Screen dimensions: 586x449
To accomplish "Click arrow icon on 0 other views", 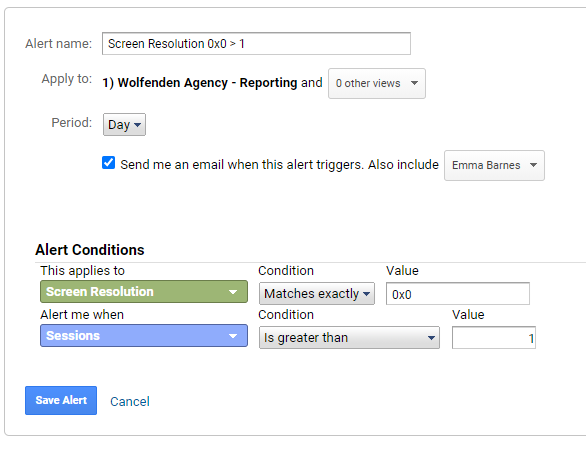I will tap(414, 83).
